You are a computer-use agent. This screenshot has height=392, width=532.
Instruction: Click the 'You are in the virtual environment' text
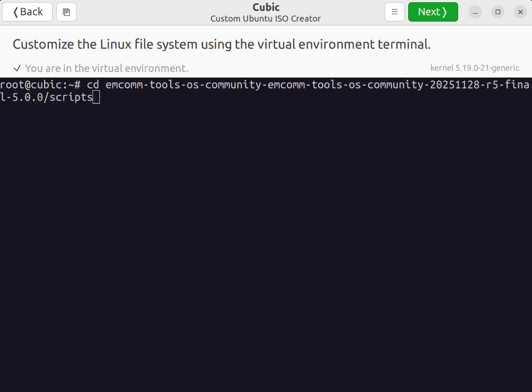(107, 68)
